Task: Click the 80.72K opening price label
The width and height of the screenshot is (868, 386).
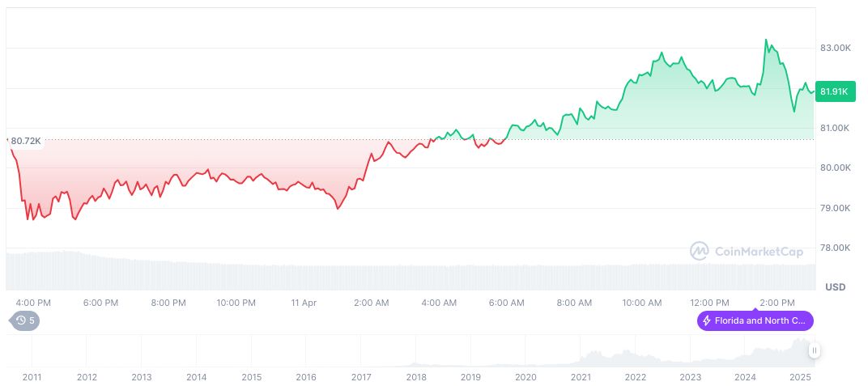Action: point(25,142)
